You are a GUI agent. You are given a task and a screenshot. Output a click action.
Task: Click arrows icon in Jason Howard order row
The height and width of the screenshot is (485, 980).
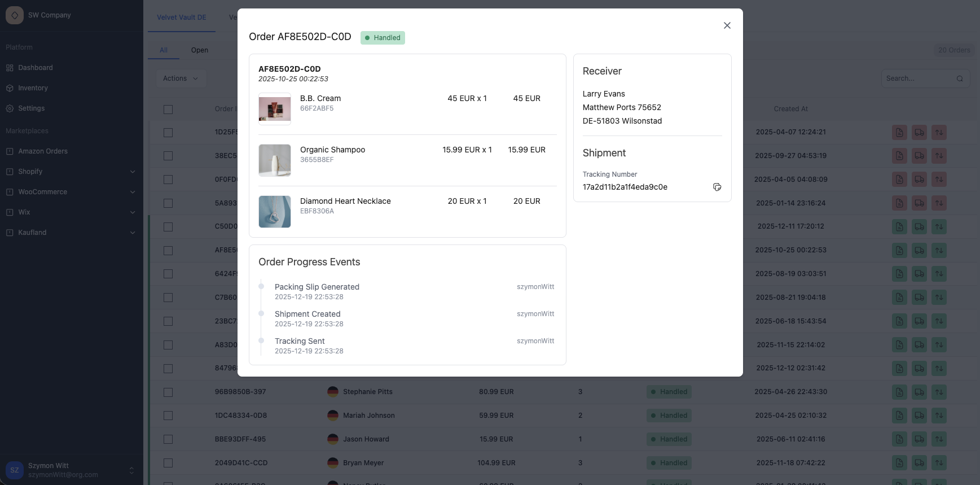coord(939,439)
